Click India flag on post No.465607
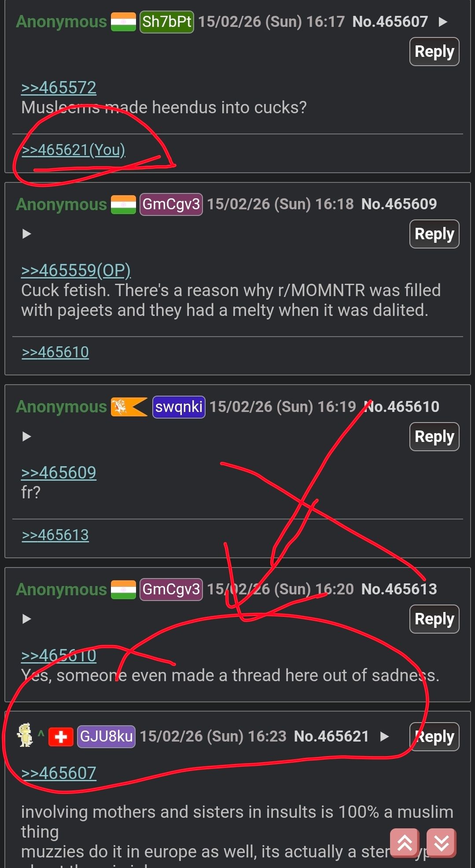Screen dimensions: 475x868 pos(123,22)
